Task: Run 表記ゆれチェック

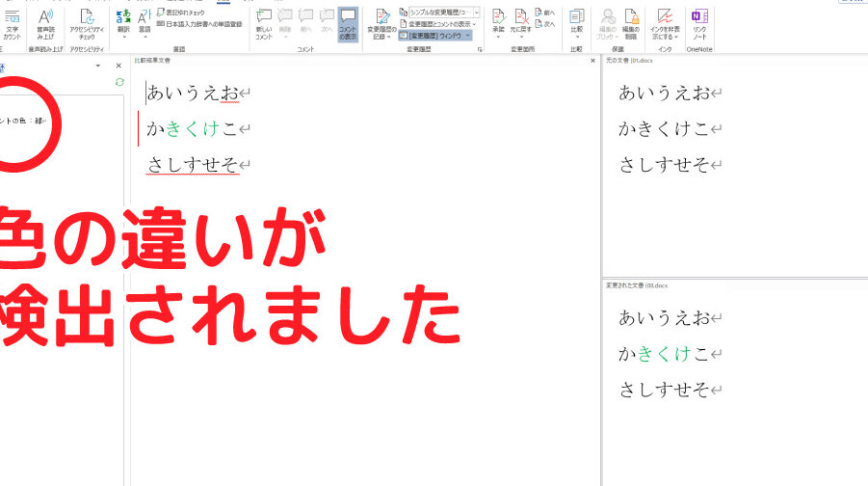Action: pyautogui.click(x=180, y=13)
